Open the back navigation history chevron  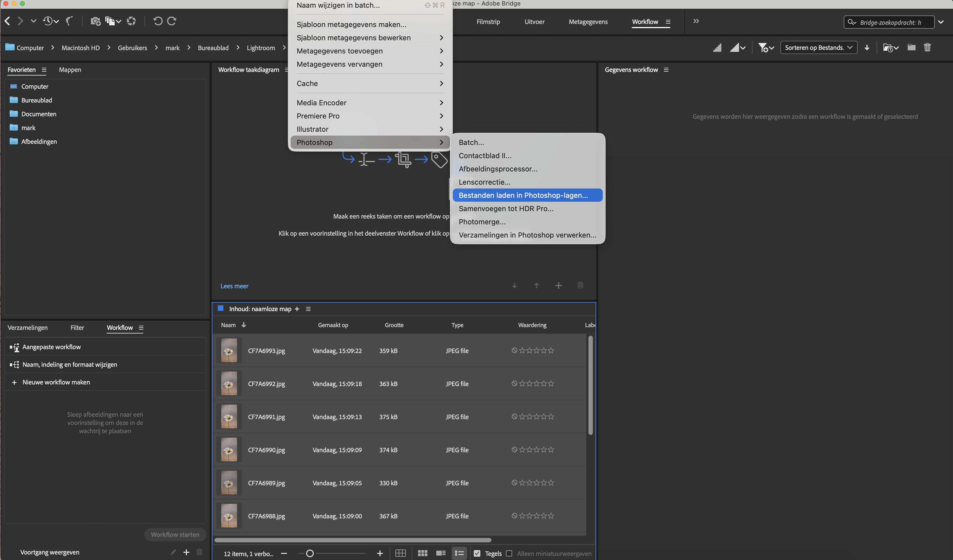(34, 21)
